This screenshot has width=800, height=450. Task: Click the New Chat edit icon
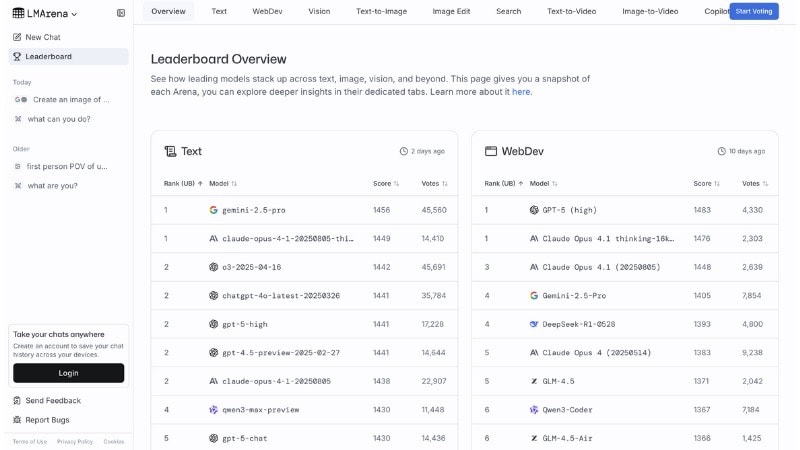pos(17,37)
